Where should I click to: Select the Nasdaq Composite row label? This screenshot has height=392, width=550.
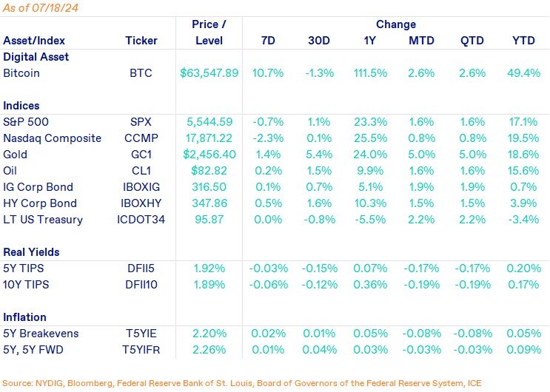click(53, 138)
